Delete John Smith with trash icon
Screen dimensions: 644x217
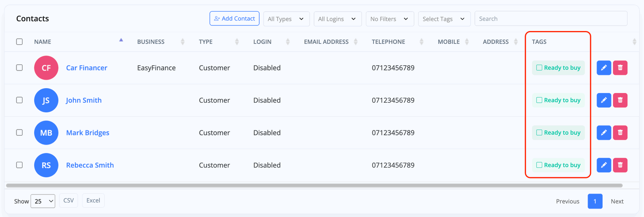click(x=620, y=100)
